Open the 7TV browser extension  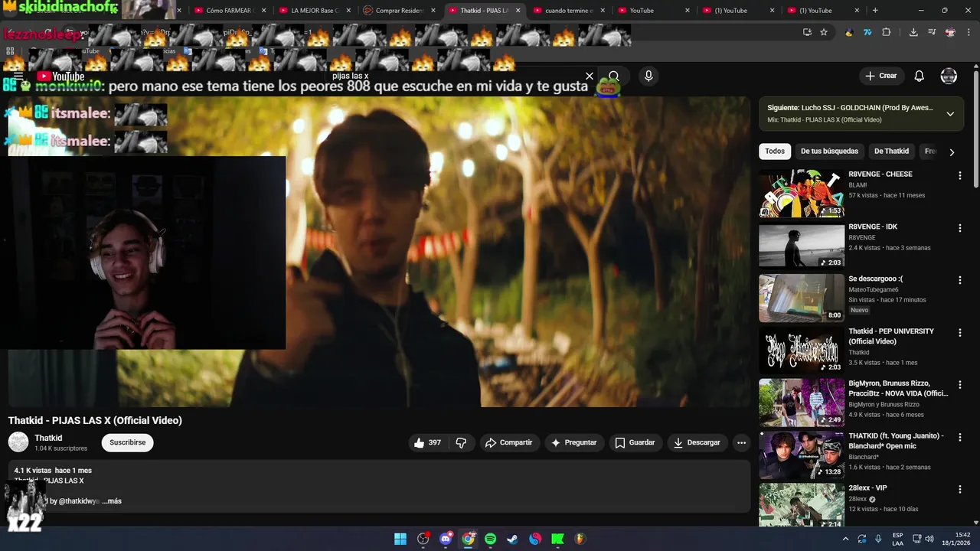pyautogui.click(x=867, y=32)
